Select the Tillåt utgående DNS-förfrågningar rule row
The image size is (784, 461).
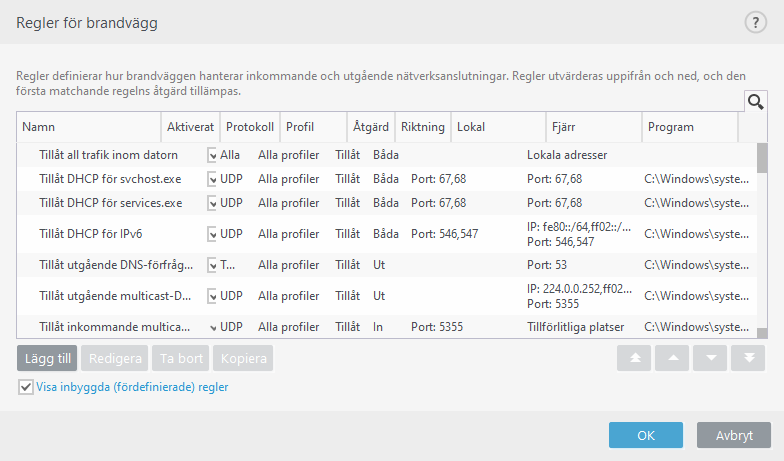(110, 265)
